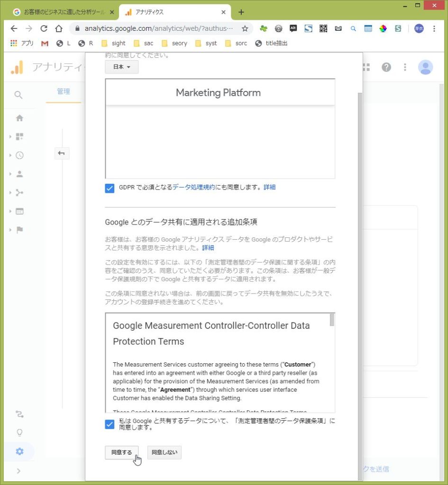Image resolution: width=448 pixels, height=485 pixels.
Task: Open the syst bookmark folder
Action: coord(206,43)
